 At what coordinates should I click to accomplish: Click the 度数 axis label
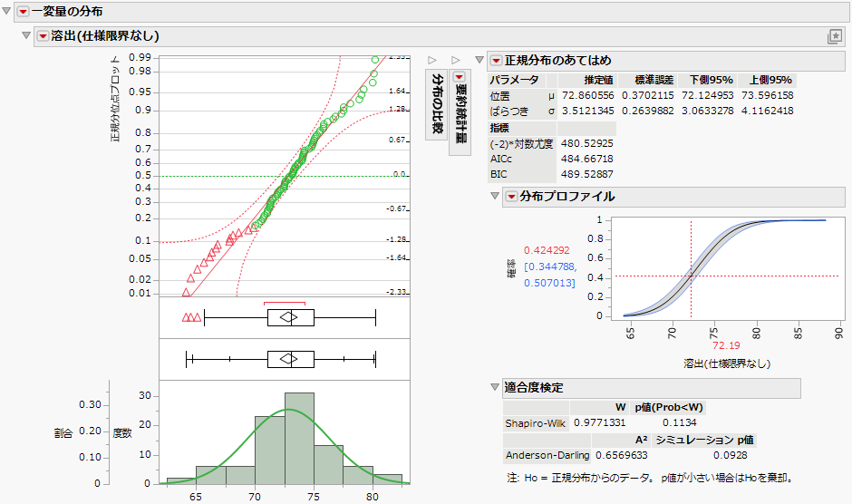click(122, 433)
